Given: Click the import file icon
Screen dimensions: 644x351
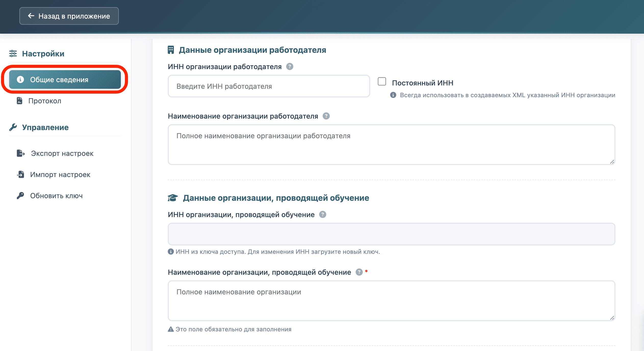Looking at the screenshot, I should pyautogui.click(x=21, y=174).
